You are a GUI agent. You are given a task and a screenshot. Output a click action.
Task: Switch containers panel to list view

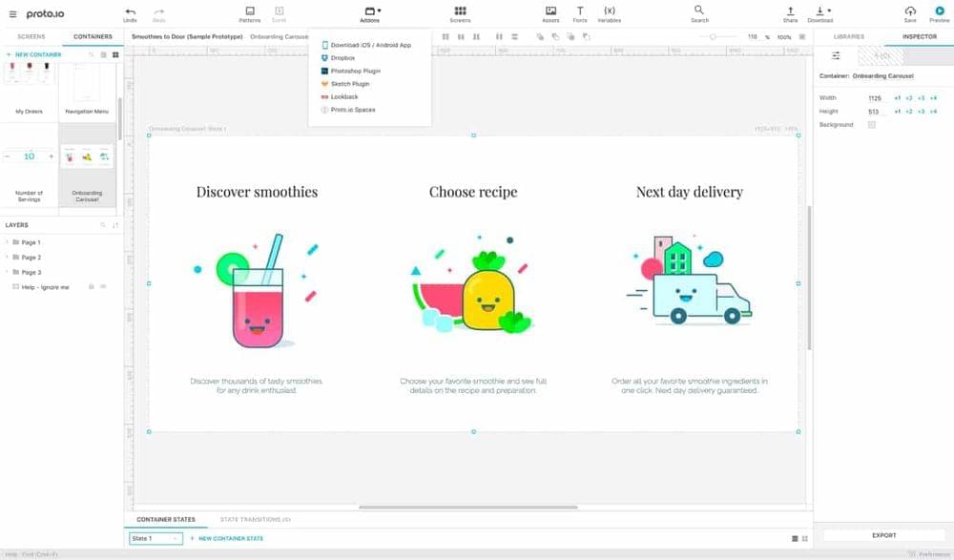point(103,54)
